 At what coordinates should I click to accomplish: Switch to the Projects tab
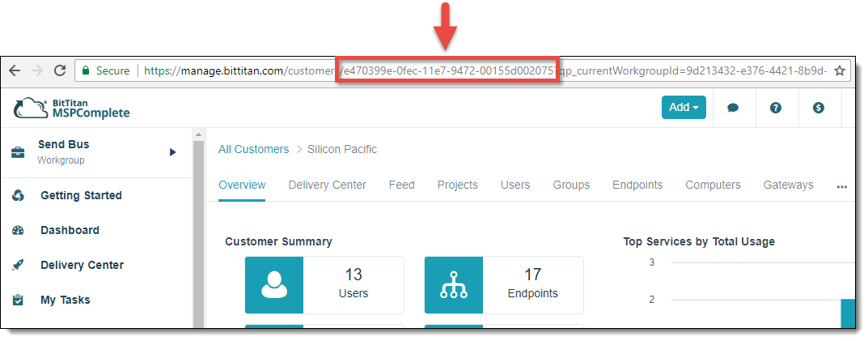[457, 185]
